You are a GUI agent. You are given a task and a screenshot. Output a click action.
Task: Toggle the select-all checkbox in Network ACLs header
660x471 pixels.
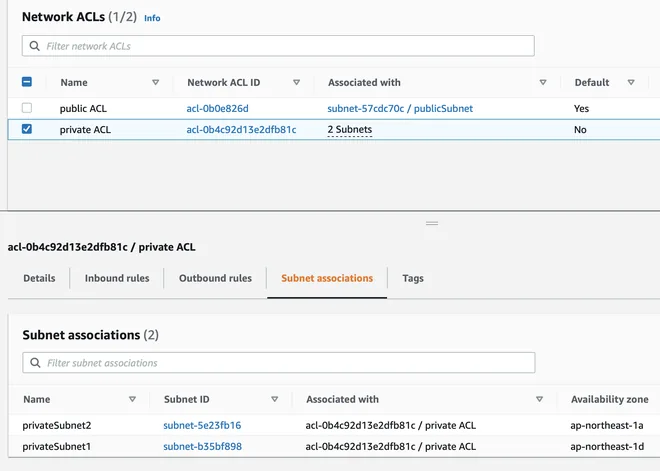[x=27, y=82]
